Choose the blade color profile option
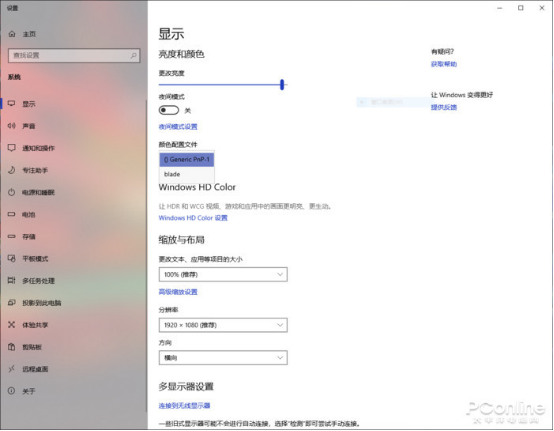This screenshot has width=554, height=431. (187, 174)
